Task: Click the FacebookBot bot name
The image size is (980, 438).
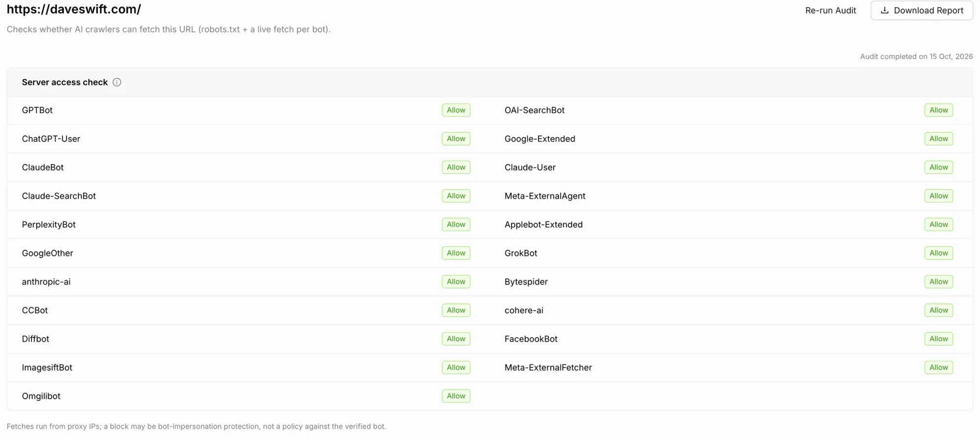Action: click(531, 339)
